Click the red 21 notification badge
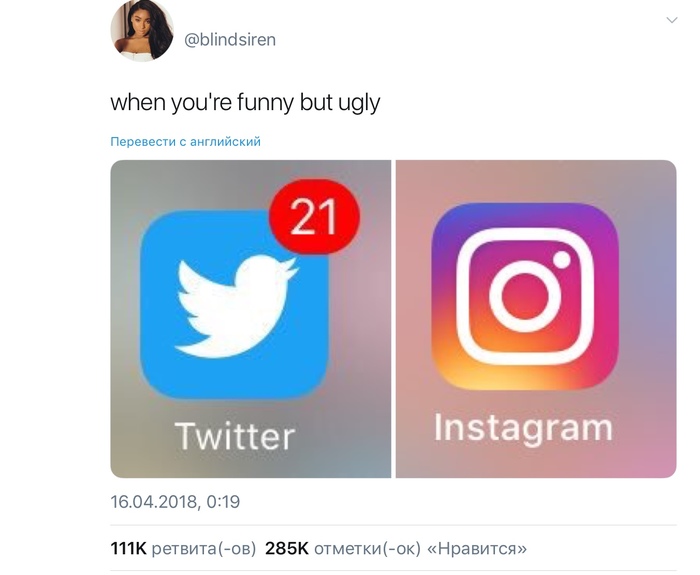 [314, 217]
